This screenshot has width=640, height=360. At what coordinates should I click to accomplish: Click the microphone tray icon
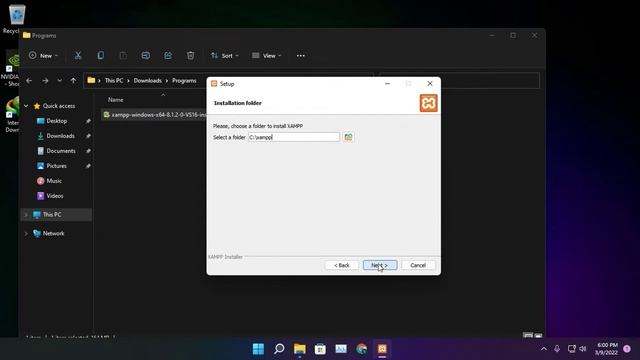click(x=557, y=349)
